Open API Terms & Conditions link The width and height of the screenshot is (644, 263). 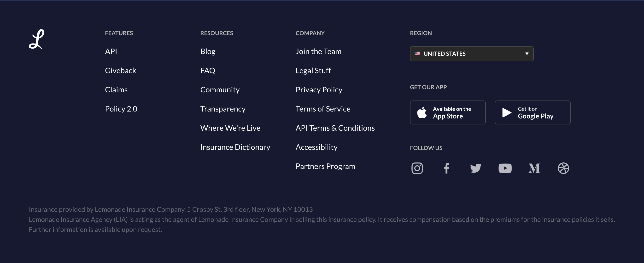coord(335,128)
